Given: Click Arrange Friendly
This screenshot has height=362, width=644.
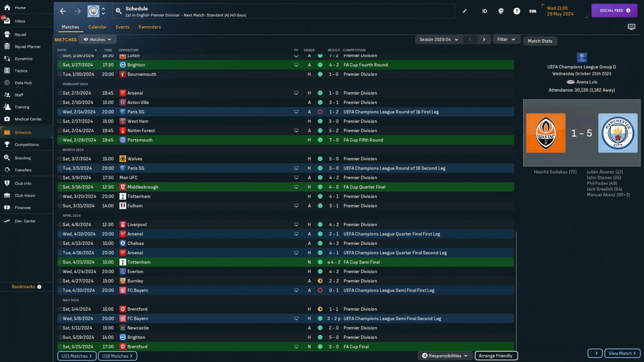Looking at the screenshot, I should [496, 356].
